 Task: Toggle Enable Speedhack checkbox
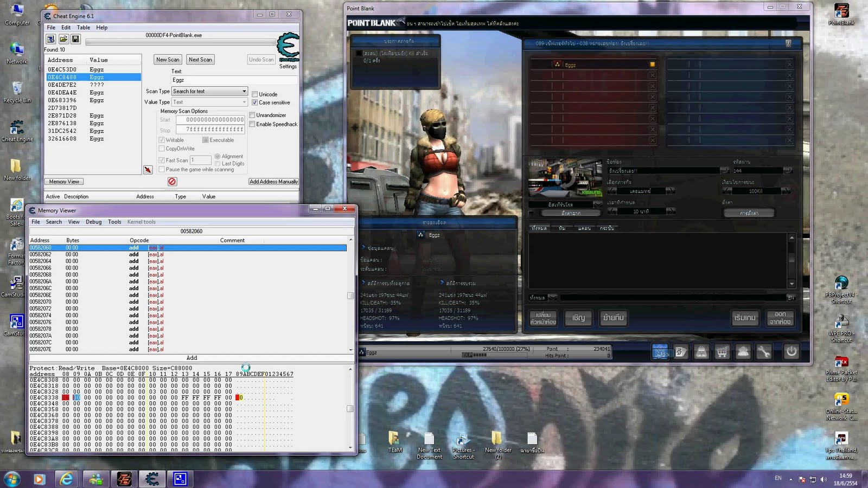coord(252,124)
